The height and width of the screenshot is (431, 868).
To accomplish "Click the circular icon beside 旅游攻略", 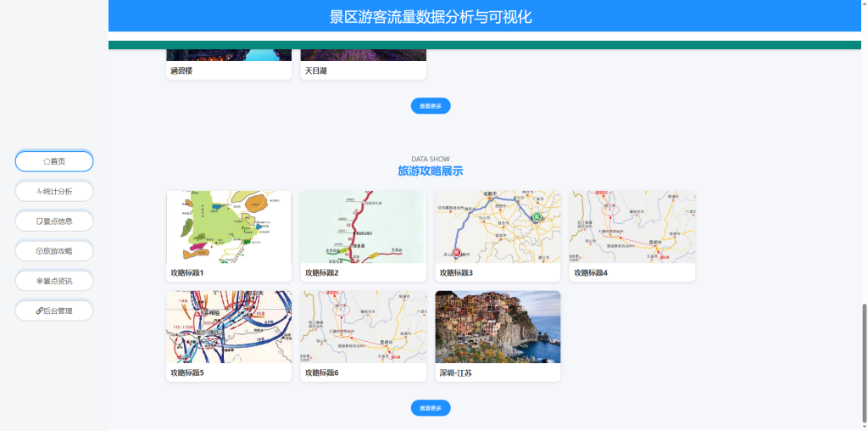I will click(x=39, y=251).
